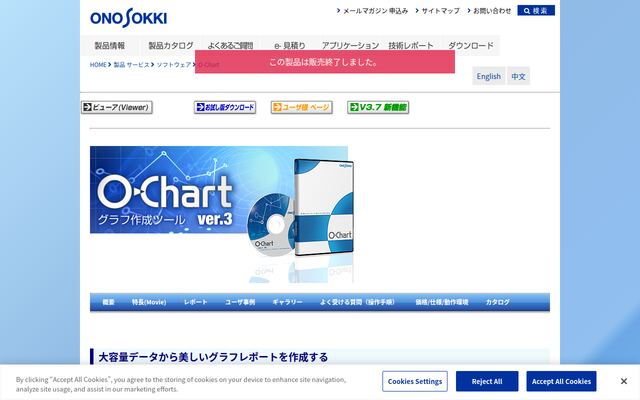Select ギャラリー tab
Image resolution: width=640 pixels, height=400 pixels.
287,302
